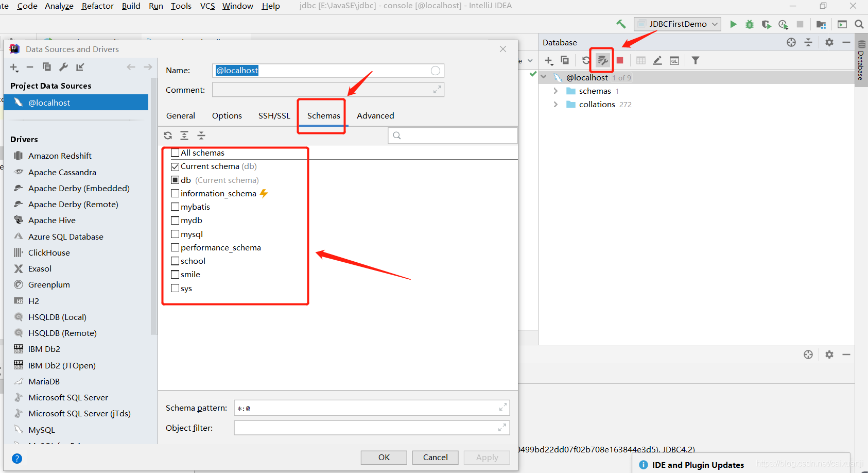Screen dimensions: 868x473
Task: Check the school schema checkbox
Action: coord(175,261)
